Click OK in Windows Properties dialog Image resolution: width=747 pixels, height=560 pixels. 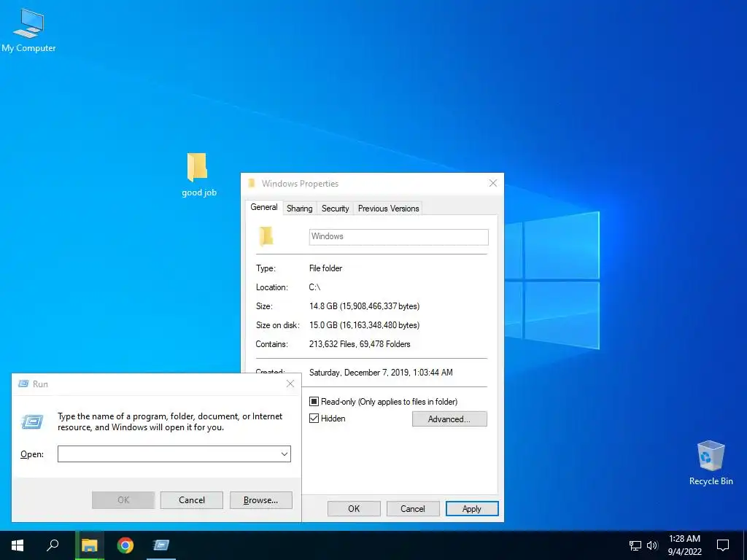pos(354,508)
